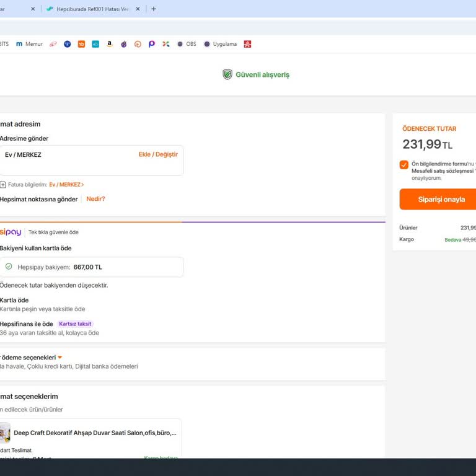Click the Kargo row label
The height and width of the screenshot is (476, 476).
407,239
